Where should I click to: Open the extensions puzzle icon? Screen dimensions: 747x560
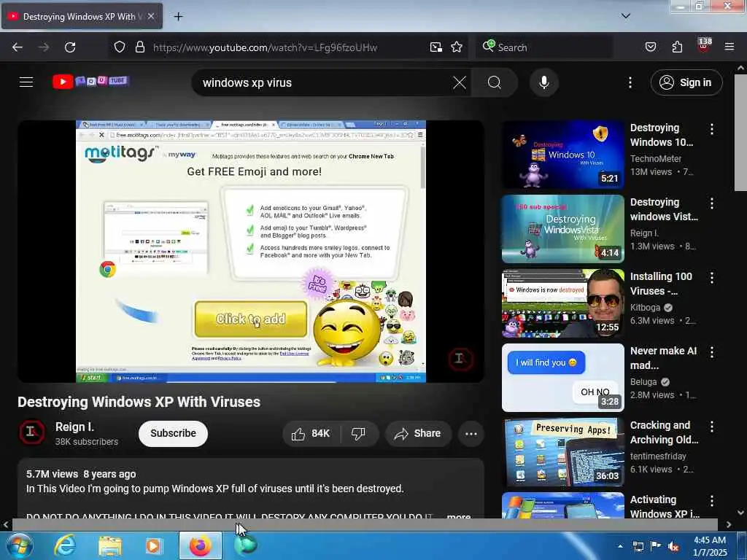click(x=677, y=47)
